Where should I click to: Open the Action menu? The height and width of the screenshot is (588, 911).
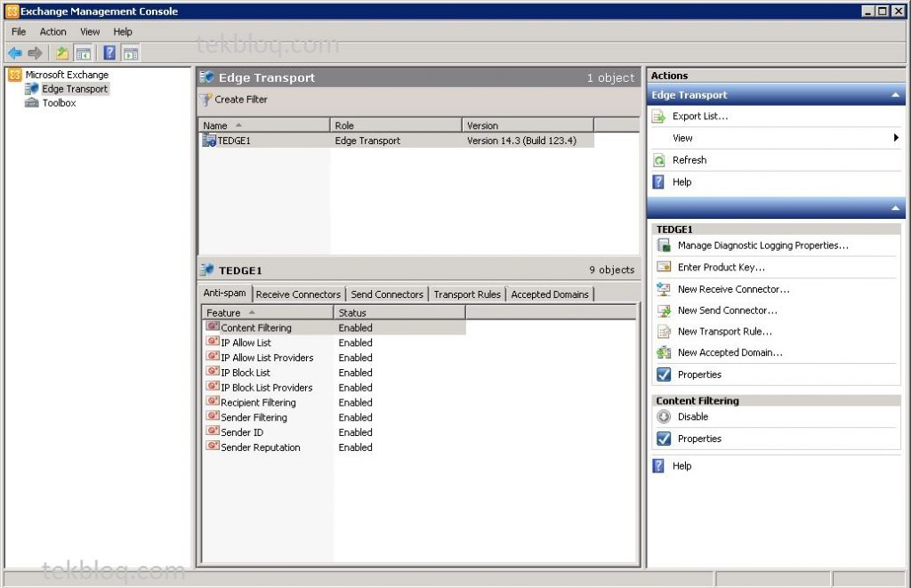(x=52, y=32)
